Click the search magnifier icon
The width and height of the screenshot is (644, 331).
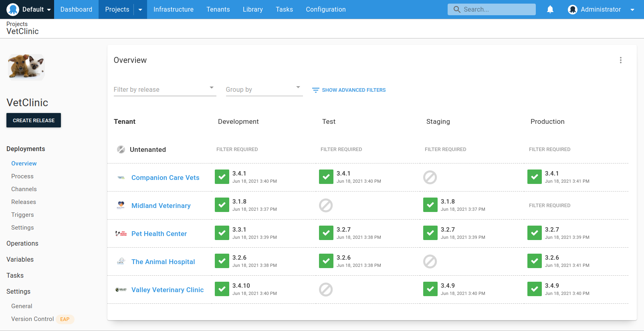(457, 9)
